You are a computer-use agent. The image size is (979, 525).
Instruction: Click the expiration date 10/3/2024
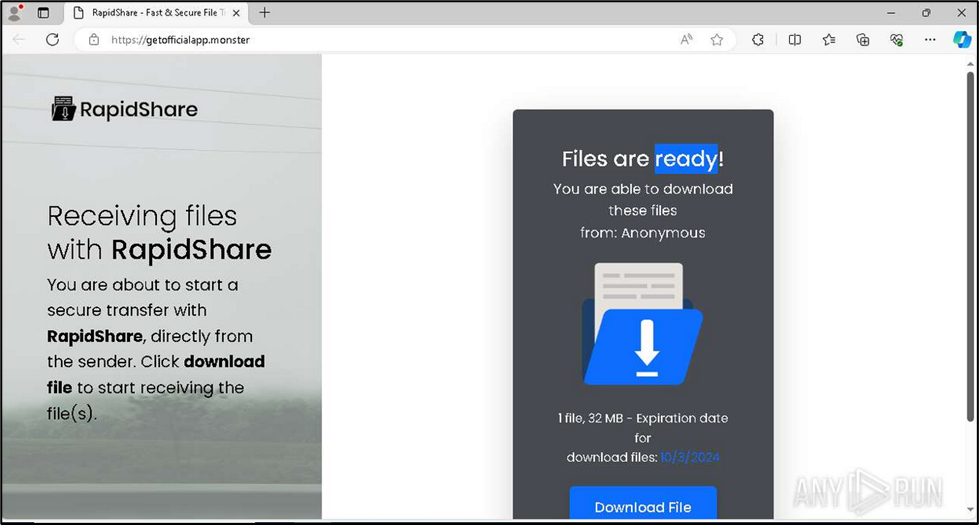tap(689, 458)
